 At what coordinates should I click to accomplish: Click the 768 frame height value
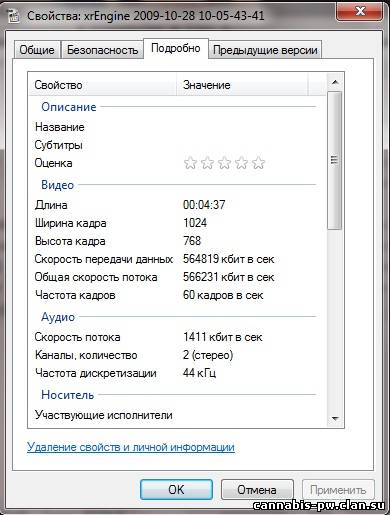(192, 241)
